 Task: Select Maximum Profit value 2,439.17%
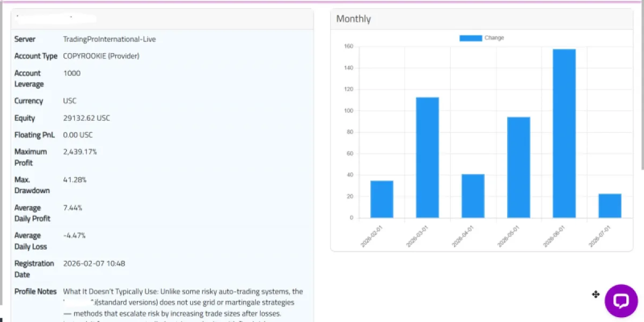point(80,152)
